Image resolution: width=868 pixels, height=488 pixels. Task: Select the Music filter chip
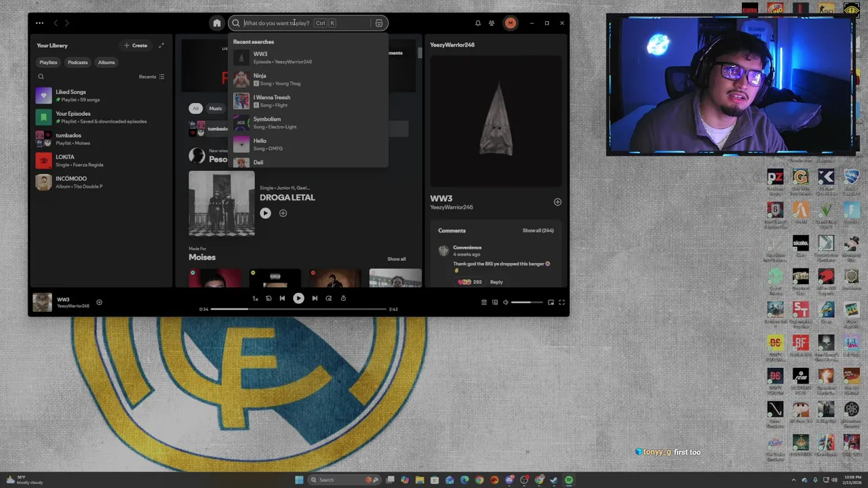pyautogui.click(x=216, y=108)
